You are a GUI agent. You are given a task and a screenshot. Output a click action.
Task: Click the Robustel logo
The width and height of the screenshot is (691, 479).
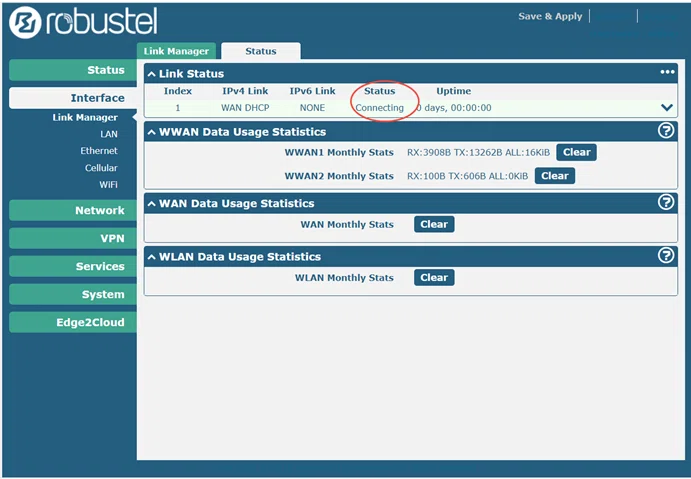coord(83,22)
